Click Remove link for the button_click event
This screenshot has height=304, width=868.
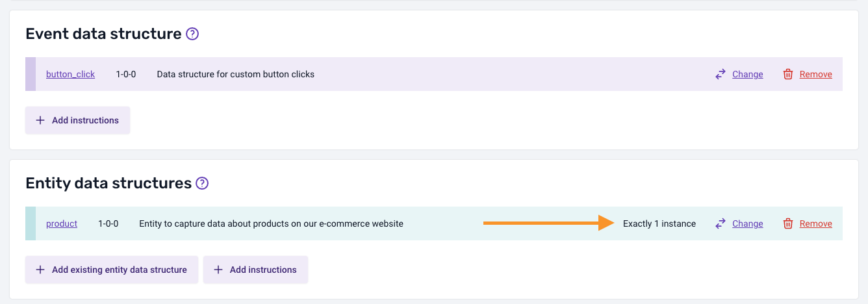(x=815, y=75)
